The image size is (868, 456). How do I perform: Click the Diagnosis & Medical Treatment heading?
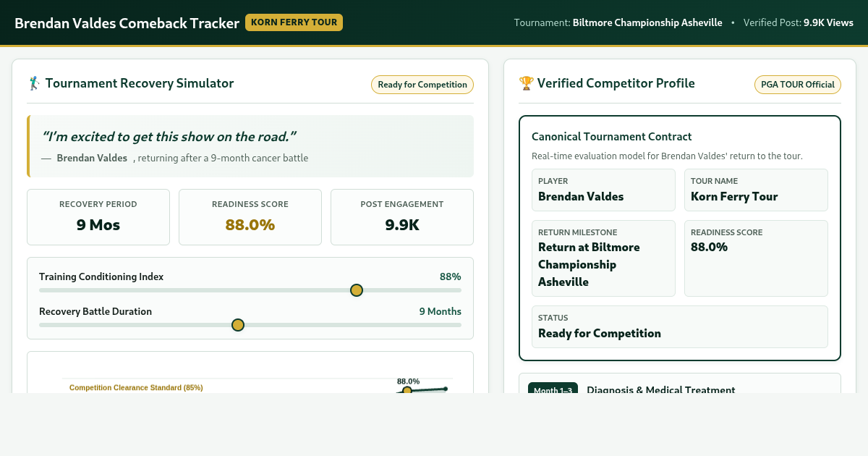[661, 389]
